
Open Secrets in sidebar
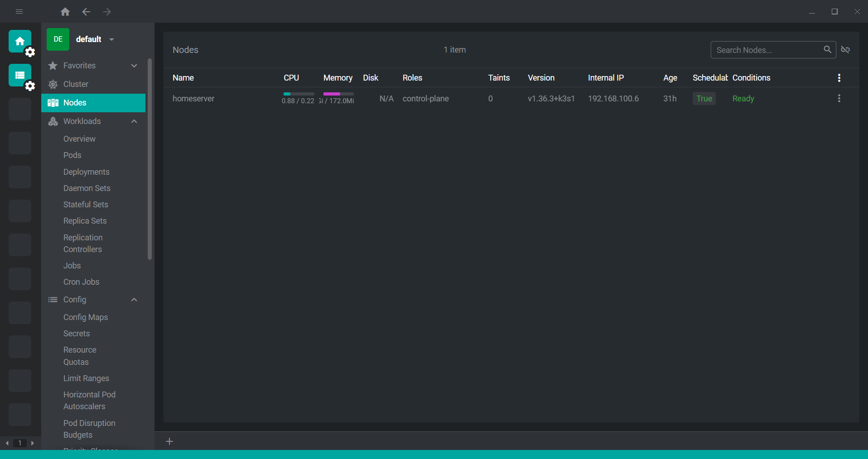pyautogui.click(x=77, y=334)
